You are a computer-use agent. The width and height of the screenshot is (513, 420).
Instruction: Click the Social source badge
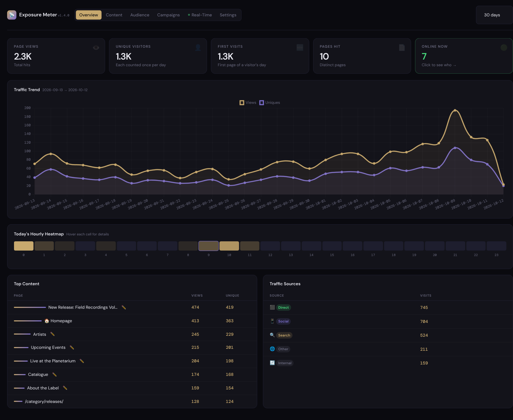pyautogui.click(x=283, y=321)
